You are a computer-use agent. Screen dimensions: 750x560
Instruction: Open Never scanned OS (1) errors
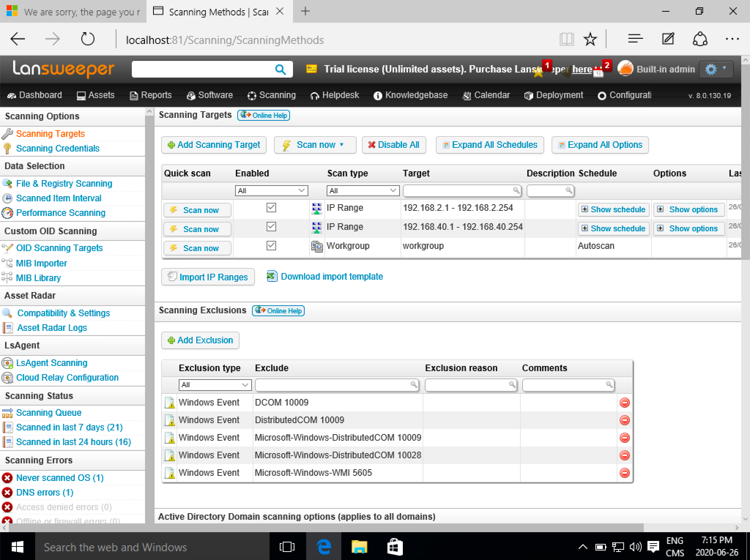[60, 478]
